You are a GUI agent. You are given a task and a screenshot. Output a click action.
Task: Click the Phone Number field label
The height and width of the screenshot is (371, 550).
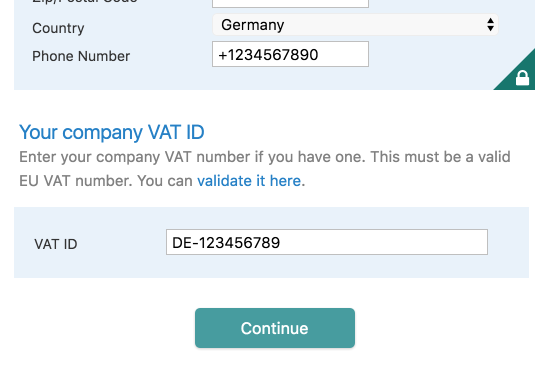pos(81,56)
